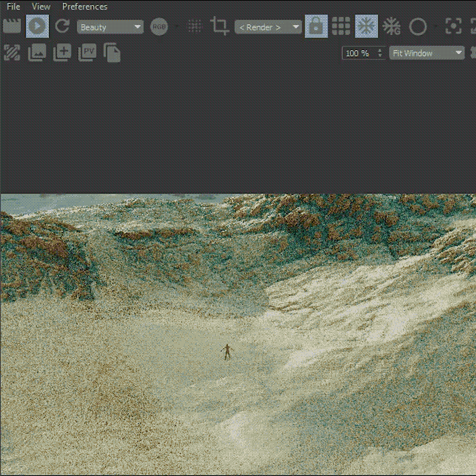Click the snowflake G freeze geometry icon
The image size is (476, 476).
[x=392, y=26]
